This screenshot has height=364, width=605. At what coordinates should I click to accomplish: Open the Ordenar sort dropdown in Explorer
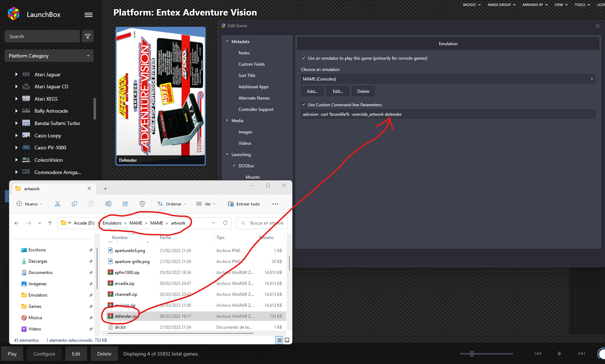[172, 204]
